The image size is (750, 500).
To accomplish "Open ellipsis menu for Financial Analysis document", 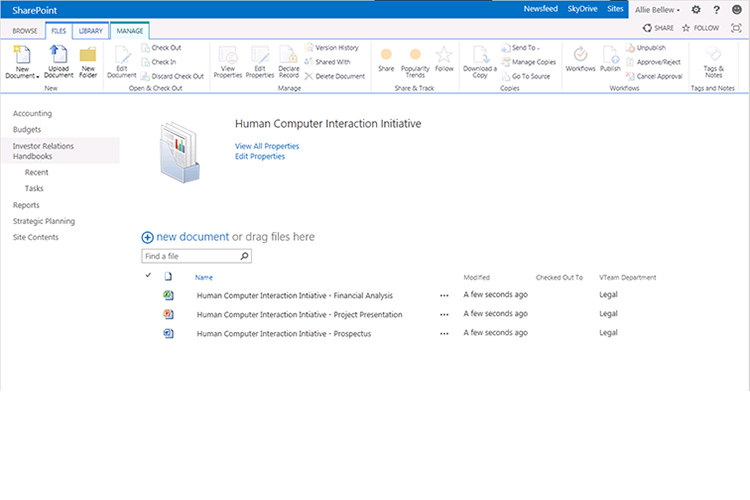I will pyautogui.click(x=444, y=295).
